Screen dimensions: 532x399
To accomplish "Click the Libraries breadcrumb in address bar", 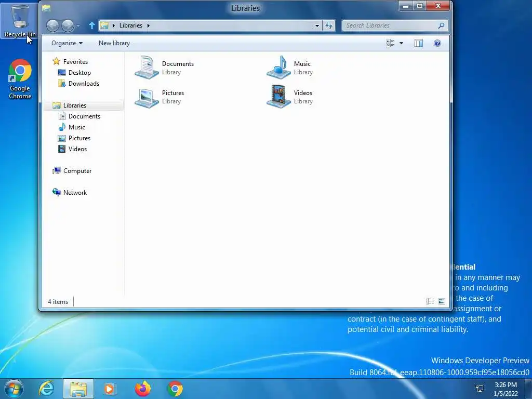I will (x=130, y=25).
